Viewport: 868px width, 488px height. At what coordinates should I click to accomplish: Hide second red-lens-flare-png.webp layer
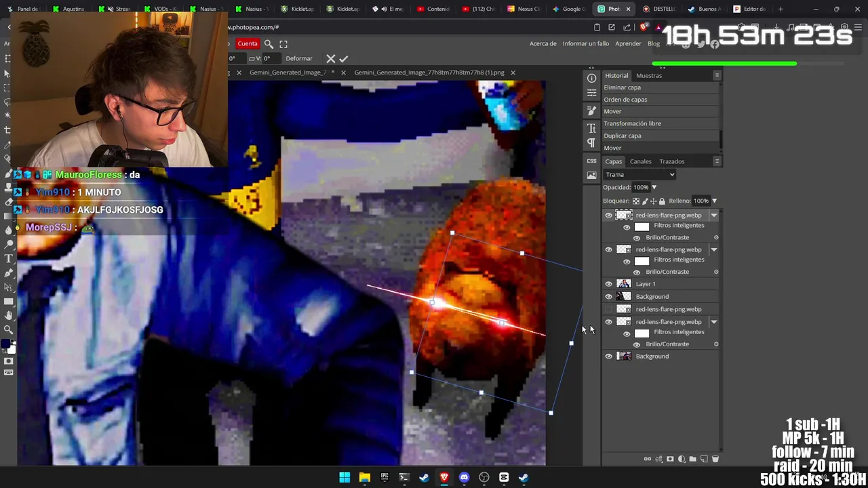tap(608, 249)
